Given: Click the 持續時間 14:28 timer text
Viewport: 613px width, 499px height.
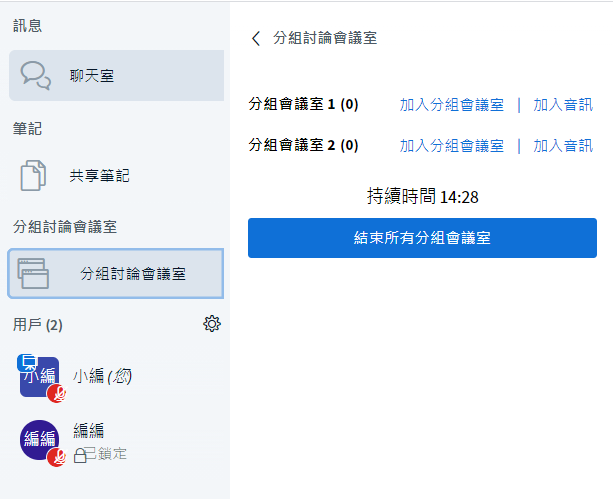Looking at the screenshot, I should [x=423, y=196].
